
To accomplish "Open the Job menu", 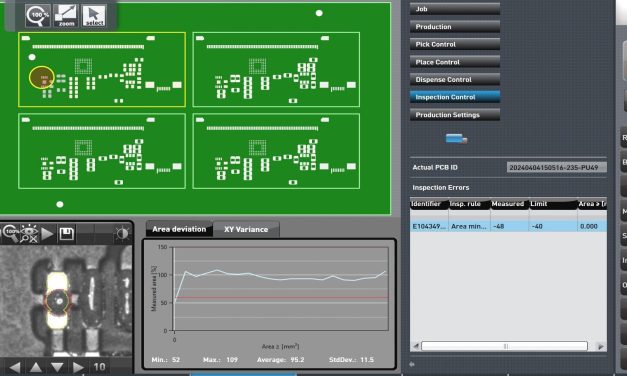I will pyautogui.click(x=455, y=9).
